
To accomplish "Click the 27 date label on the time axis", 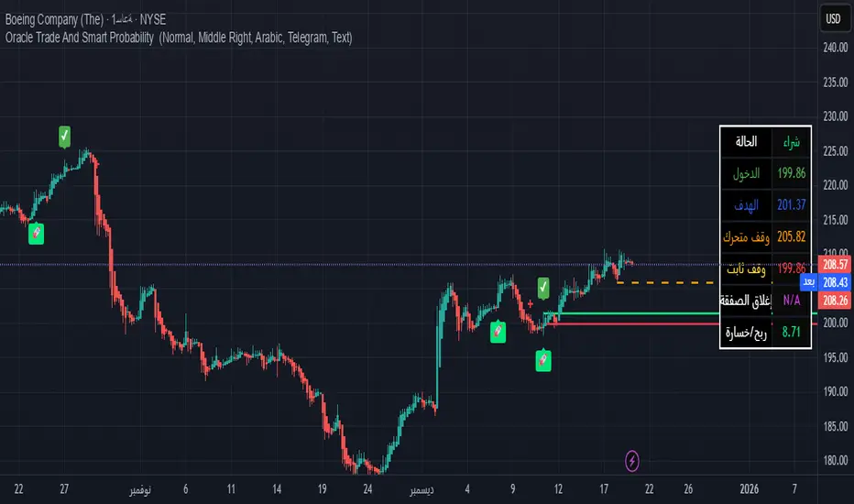I will pyautogui.click(x=64, y=488).
